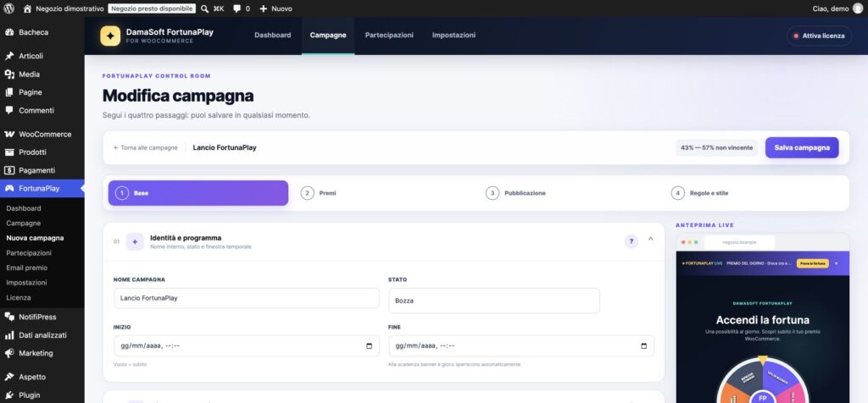Click the negozio.example preview address bar
Image resolution: width=868 pixels, height=403 pixels.
click(739, 242)
